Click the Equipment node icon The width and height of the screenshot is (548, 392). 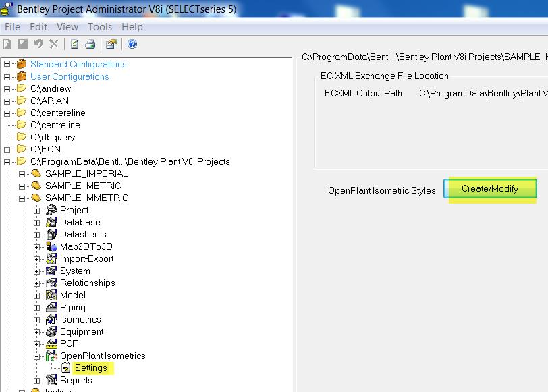(51, 331)
